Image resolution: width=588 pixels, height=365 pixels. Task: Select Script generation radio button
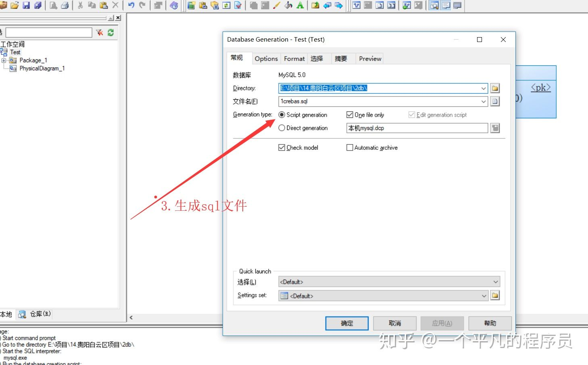click(282, 115)
